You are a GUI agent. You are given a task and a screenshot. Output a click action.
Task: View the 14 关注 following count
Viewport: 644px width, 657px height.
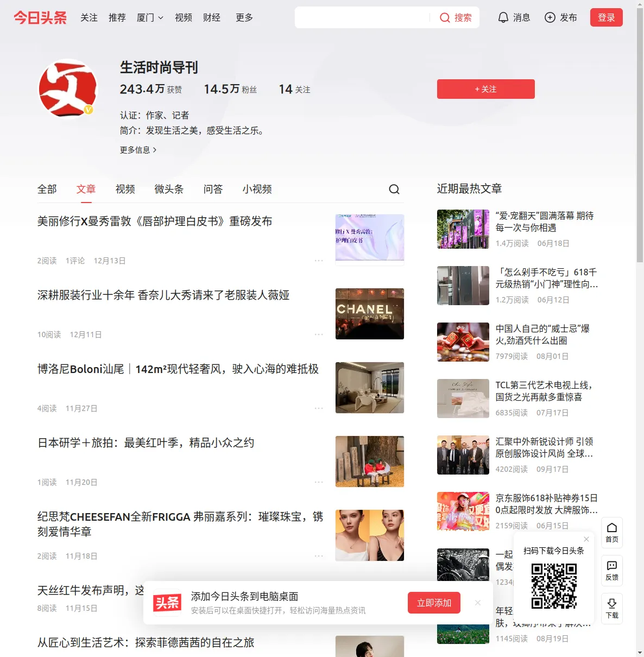click(x=295, y=89)
